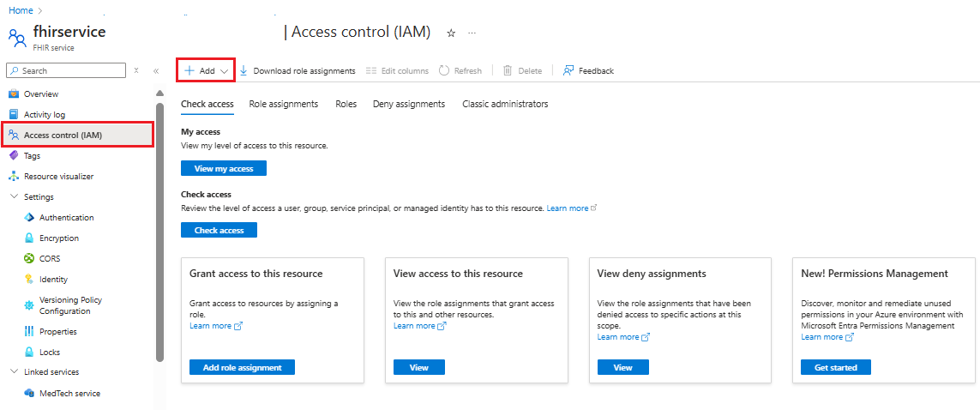Click the sidebar Search input field

point(66,70)
